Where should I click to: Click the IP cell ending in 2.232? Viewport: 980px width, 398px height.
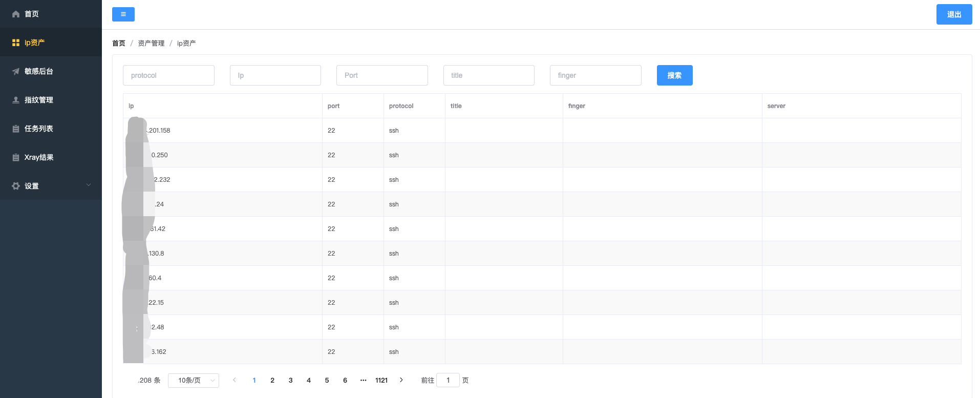(223, 180)
